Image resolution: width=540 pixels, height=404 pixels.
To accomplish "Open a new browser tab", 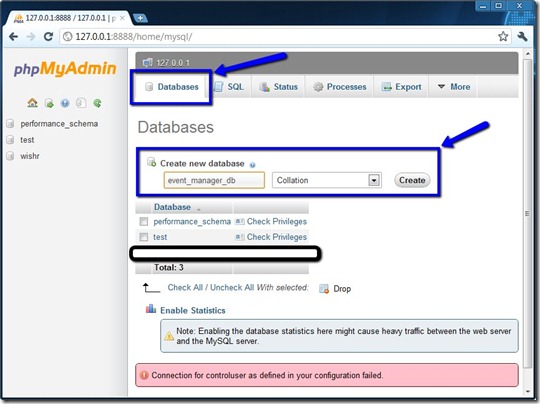I will pyautogui.click(x=140, y=18).
